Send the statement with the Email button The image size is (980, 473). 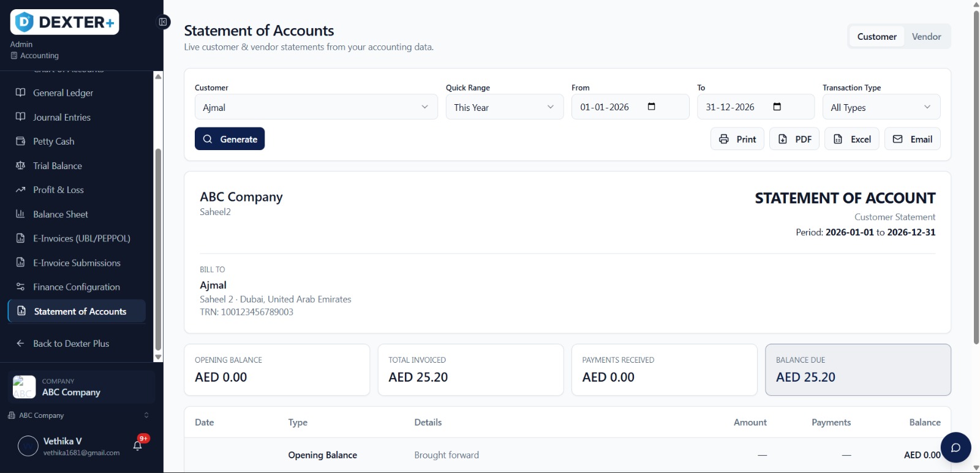[913, 139]
